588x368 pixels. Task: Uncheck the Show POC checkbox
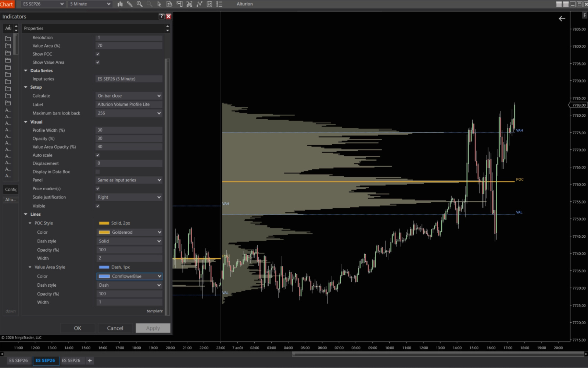[98, 54]
